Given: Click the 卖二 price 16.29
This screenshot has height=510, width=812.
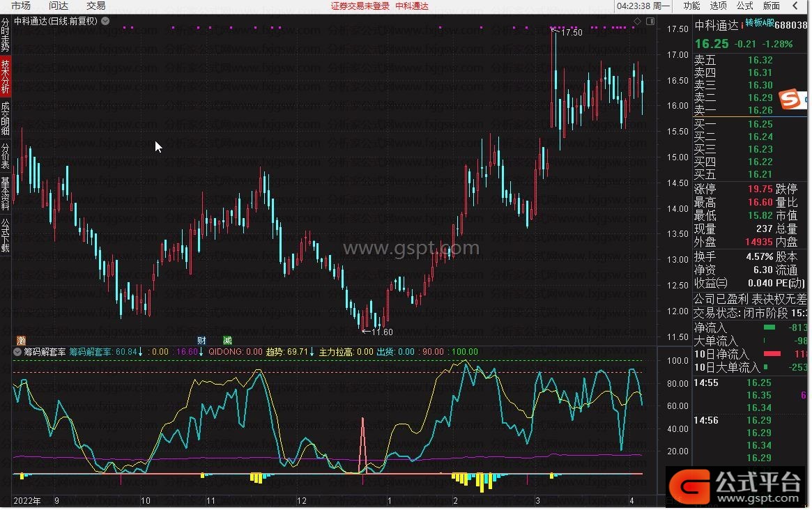Looking at the screenshot, I should tap(760, 98).
